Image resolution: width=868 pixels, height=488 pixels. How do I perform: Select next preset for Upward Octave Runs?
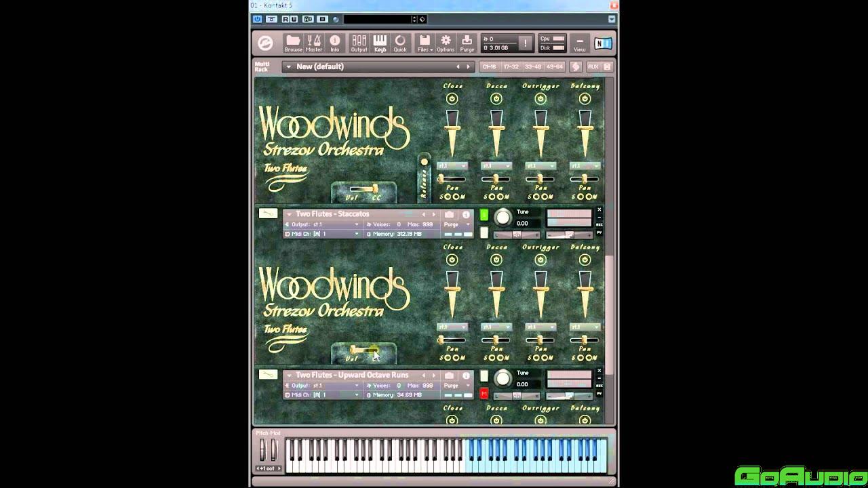(434, 375)
